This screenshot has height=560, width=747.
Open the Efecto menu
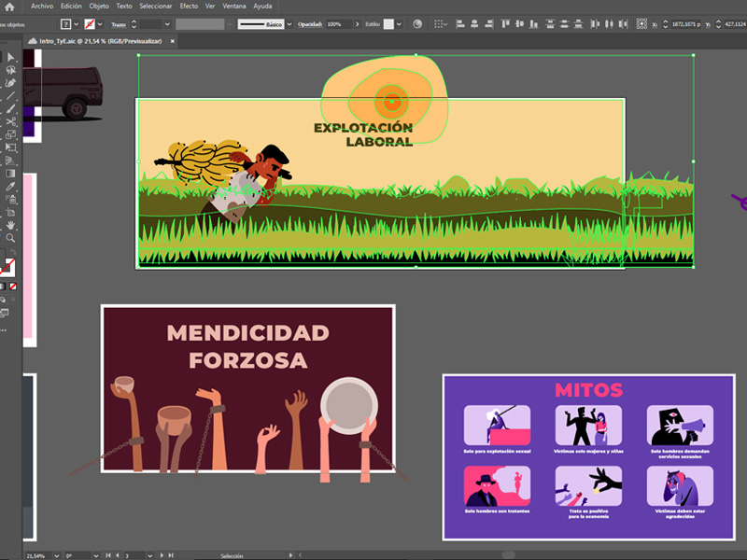point(189,7)
